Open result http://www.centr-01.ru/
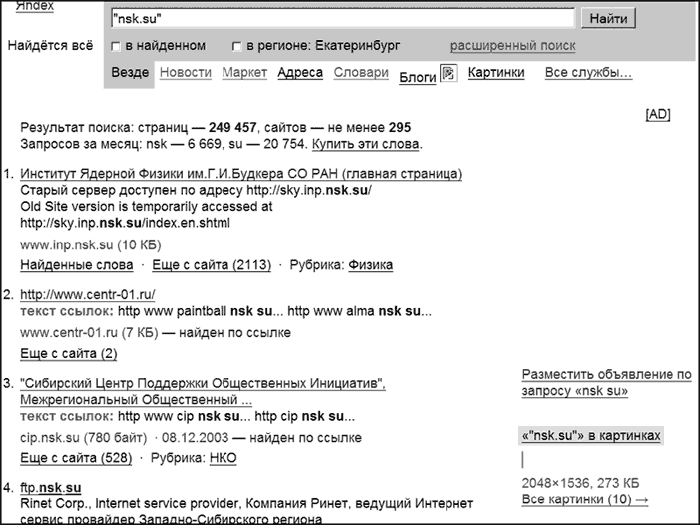The width and height of the screenshot is (700, 525). (88, 295)
